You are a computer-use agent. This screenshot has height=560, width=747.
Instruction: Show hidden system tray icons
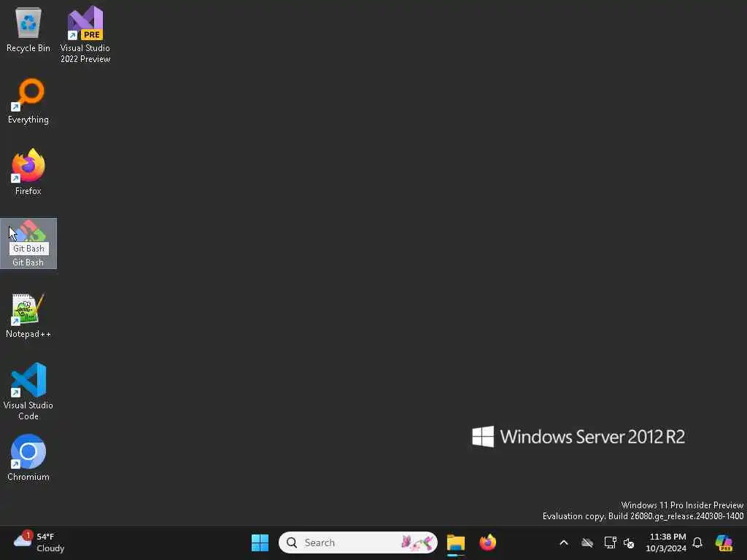point(564,542)
